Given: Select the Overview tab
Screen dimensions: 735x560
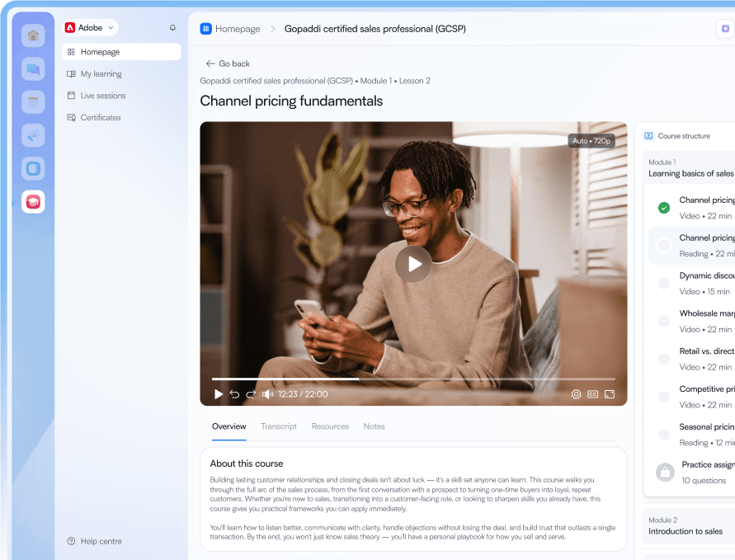Looking at the screenshot, I should [x=229, y=426].
